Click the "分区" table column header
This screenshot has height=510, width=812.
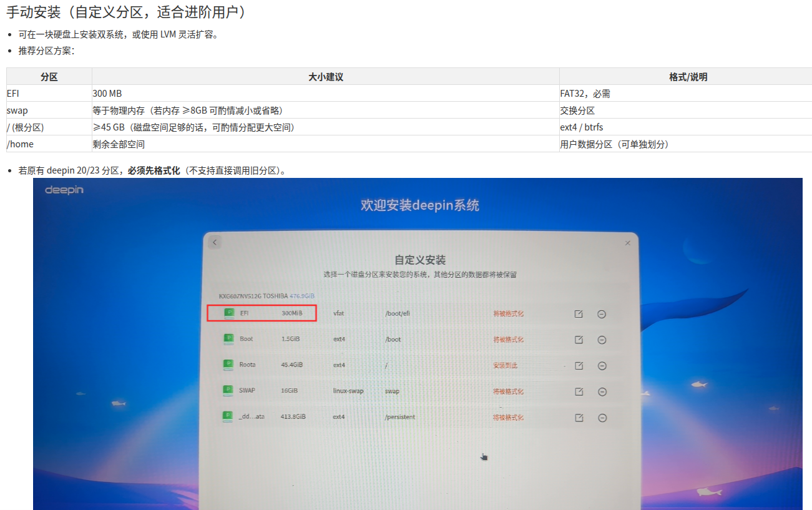coord(49,77)
